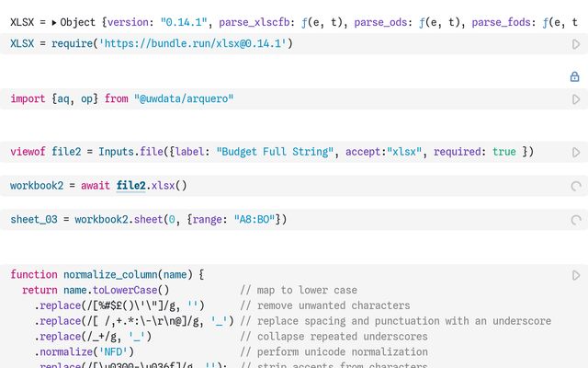588x368 pixels.
Task: Click the underlined file2 reference
Action: [x=130, y=186]
